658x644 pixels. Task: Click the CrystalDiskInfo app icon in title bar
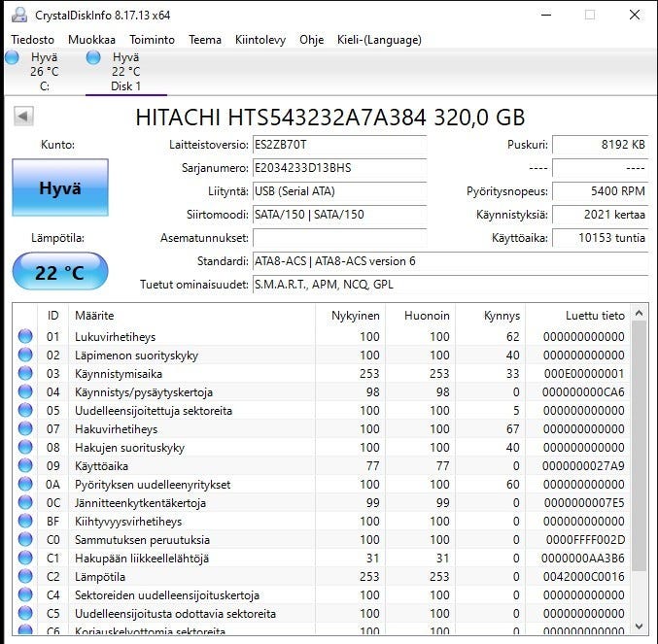coord(19,15)
